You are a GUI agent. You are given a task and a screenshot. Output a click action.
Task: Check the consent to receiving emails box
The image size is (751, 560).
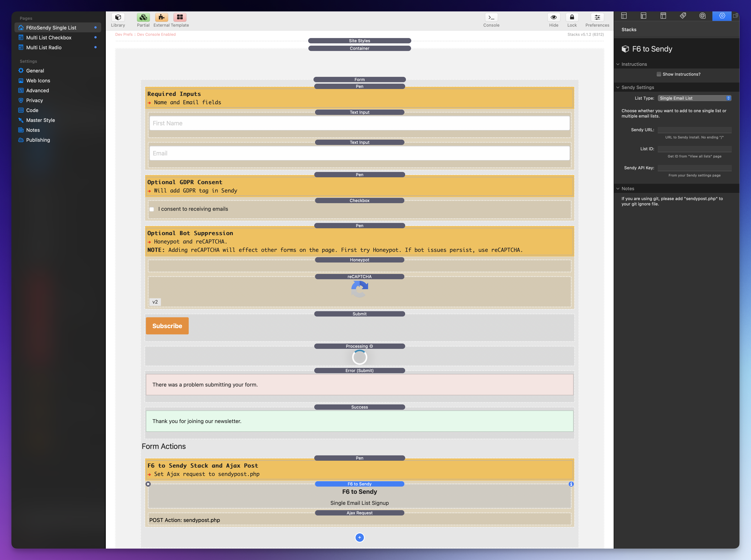152,209
